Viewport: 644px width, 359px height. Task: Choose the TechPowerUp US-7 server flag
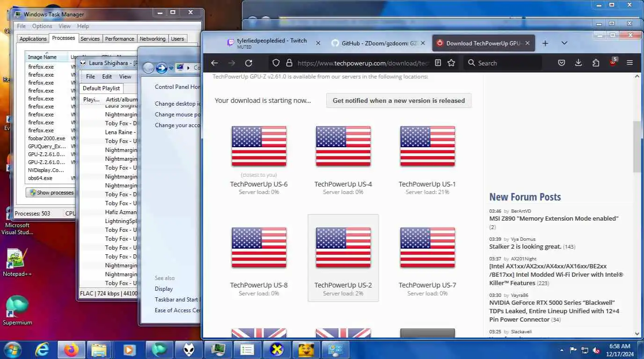pos(427,247)
